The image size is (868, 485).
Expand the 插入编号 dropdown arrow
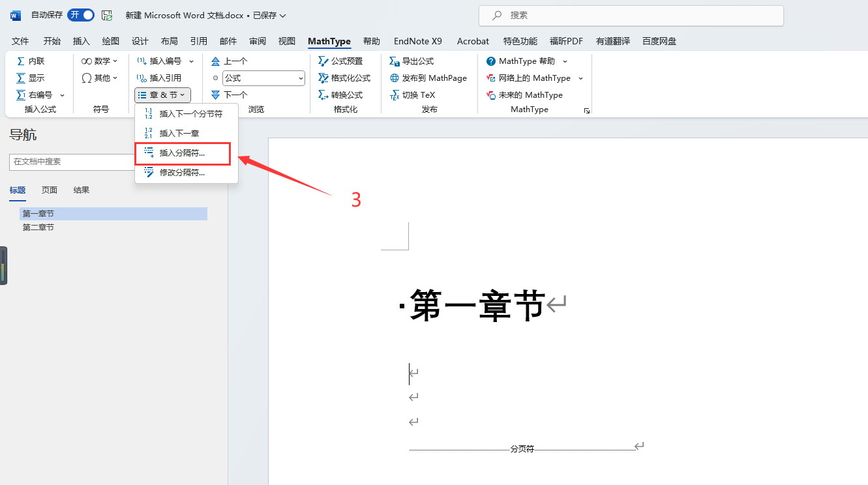[192, 61]
